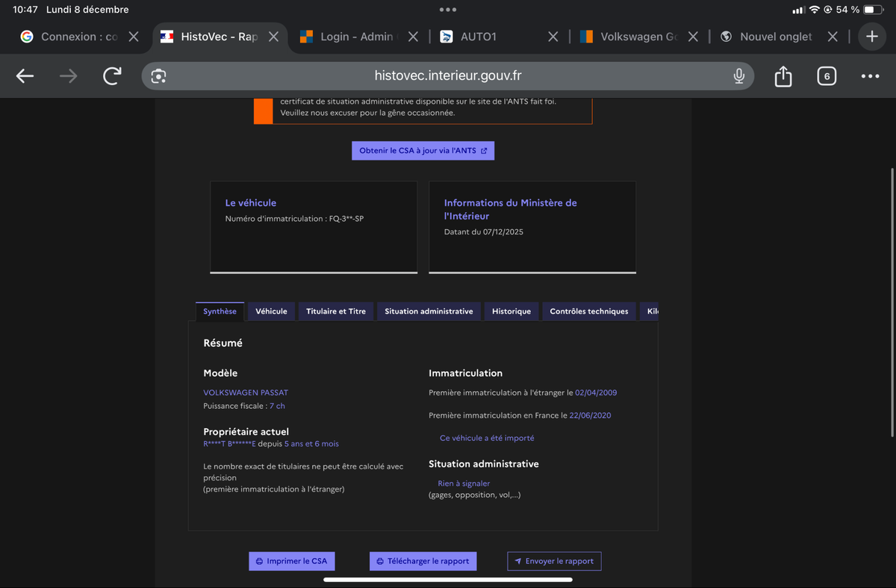
Task: Switch to the Volkswagen browser tab
Action: coord(631,37)
